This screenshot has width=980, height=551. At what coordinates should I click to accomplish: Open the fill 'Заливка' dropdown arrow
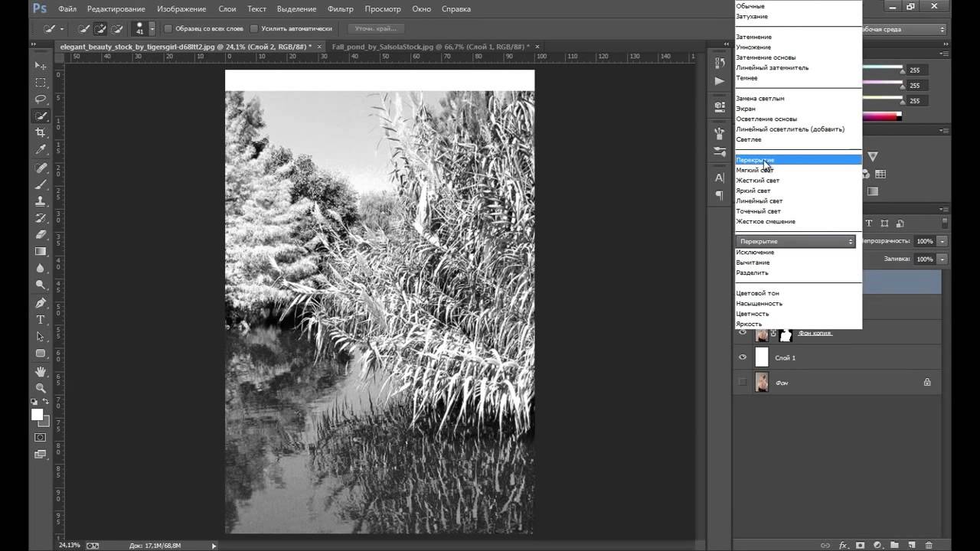(942, 259)
